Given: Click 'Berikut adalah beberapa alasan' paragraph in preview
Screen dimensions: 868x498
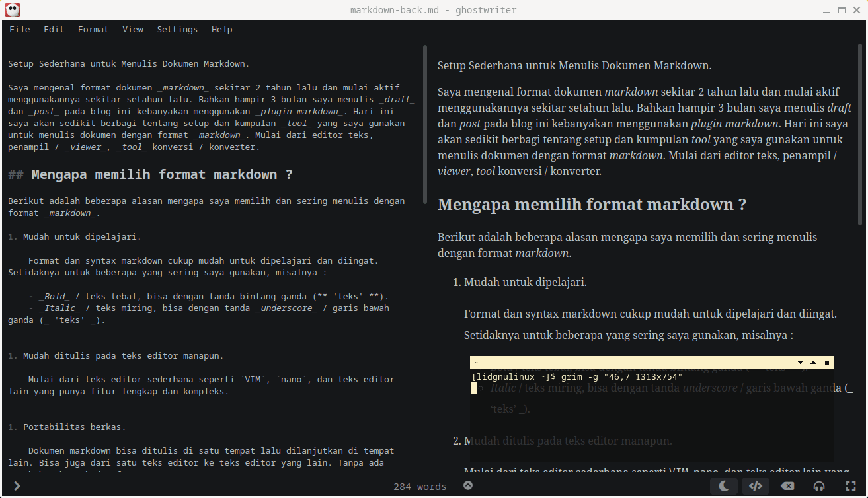Looking at the screenshot, I should point(627,245).
